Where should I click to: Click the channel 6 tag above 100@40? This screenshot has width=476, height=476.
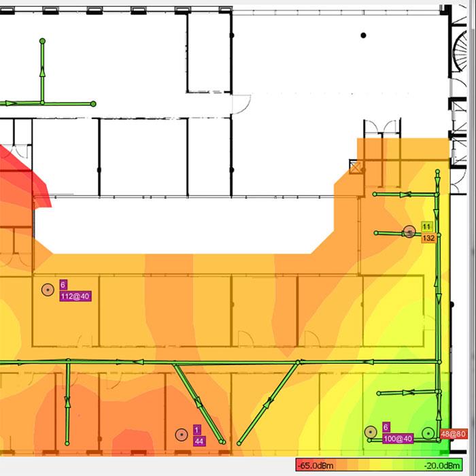[x=386, y=428]
